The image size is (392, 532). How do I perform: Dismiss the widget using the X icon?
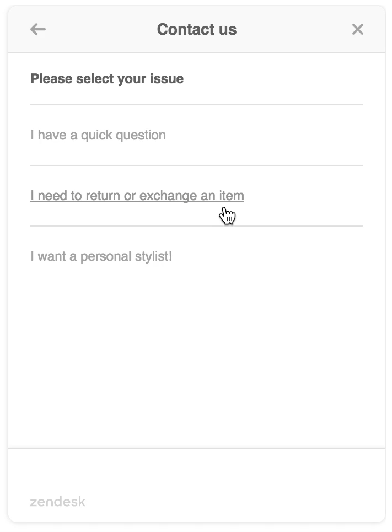pyautogui.click(x=357, y=29)
